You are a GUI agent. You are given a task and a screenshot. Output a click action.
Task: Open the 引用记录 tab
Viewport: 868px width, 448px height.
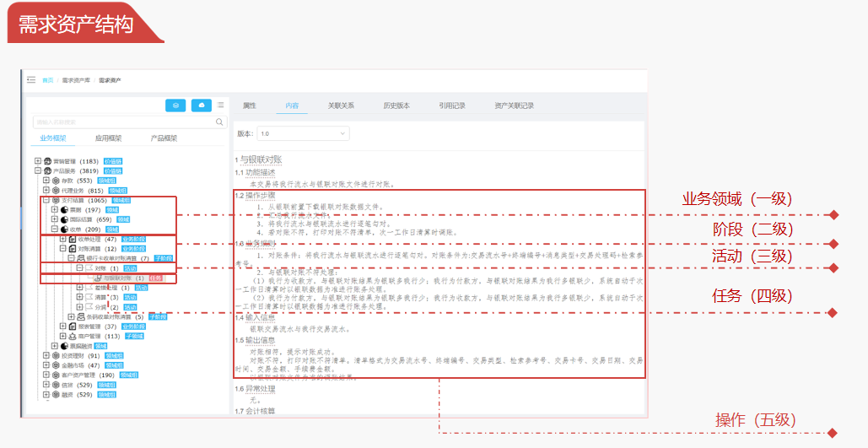pyautogui.click(x=452, y=105)
